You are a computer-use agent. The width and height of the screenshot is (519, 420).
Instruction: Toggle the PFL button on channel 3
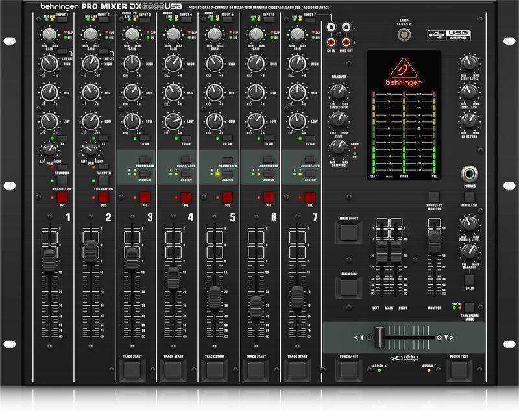[145, 197]
